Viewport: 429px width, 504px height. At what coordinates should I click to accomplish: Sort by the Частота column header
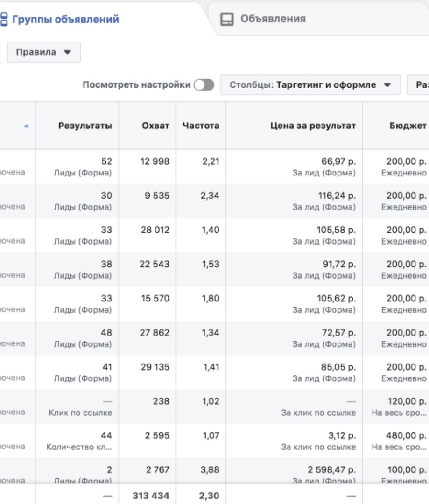click(201, 126)
